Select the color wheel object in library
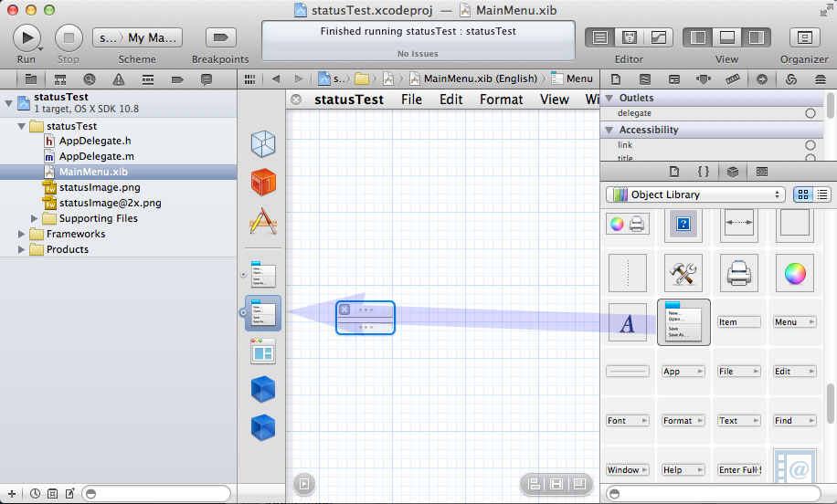The height and width of the screenshot is (504, 837). [x=795, y=274]
